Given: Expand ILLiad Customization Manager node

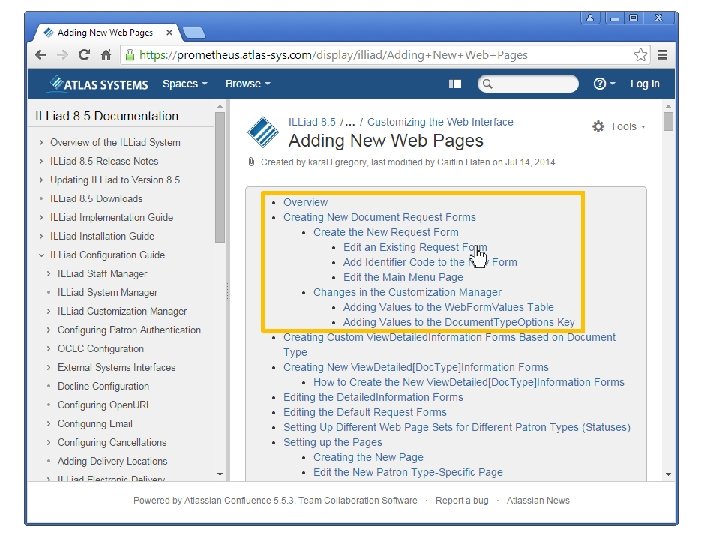Looking at the screenshot, I should (49, 311).
